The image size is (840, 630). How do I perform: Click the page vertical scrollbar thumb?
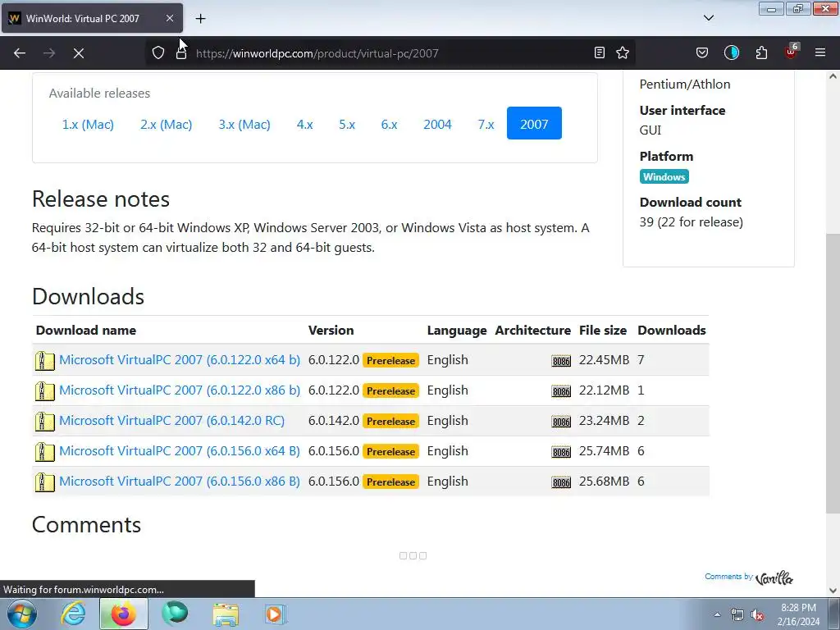click(x=833, y=373)
